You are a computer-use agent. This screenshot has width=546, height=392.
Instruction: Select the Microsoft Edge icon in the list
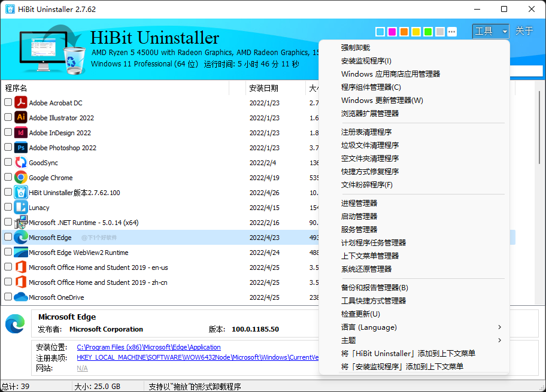[x=20, y=237]
